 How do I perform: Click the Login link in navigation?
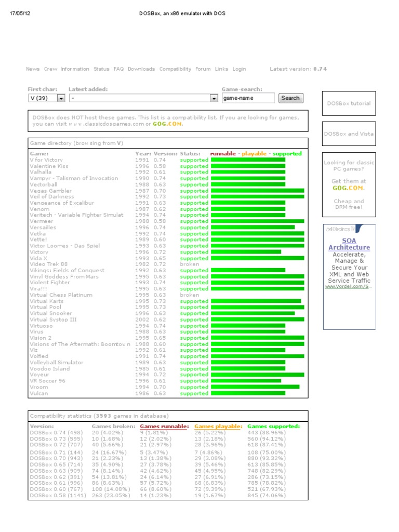click(x=239, y=69)
